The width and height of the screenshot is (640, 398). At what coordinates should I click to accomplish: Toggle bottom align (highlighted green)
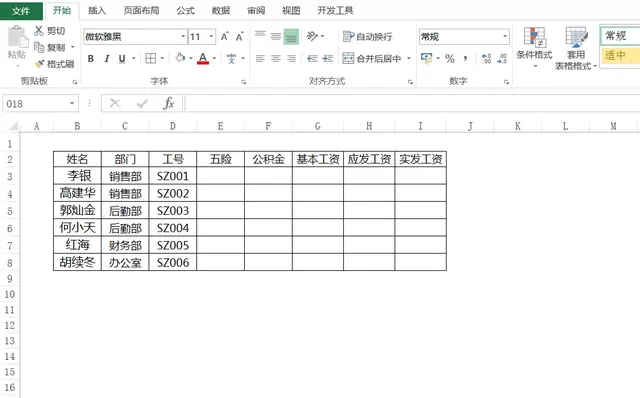coord(291,37)
